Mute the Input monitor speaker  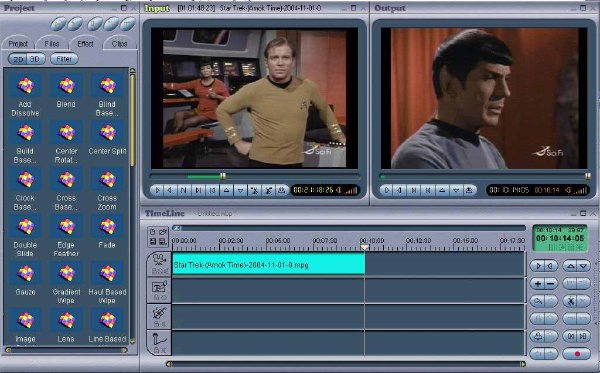pyautogui.click(x=338, y=190)
